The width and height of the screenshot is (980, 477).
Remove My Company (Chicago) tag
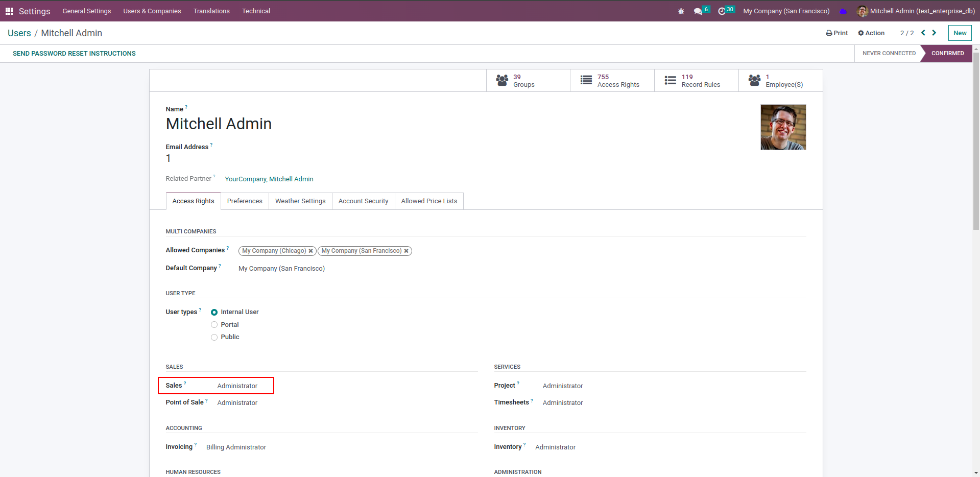310,251
